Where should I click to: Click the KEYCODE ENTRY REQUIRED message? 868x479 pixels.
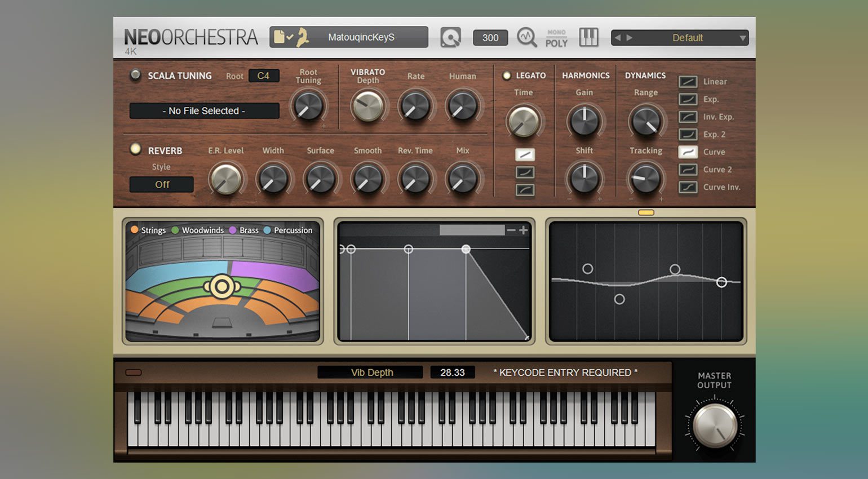coord(565,372)
